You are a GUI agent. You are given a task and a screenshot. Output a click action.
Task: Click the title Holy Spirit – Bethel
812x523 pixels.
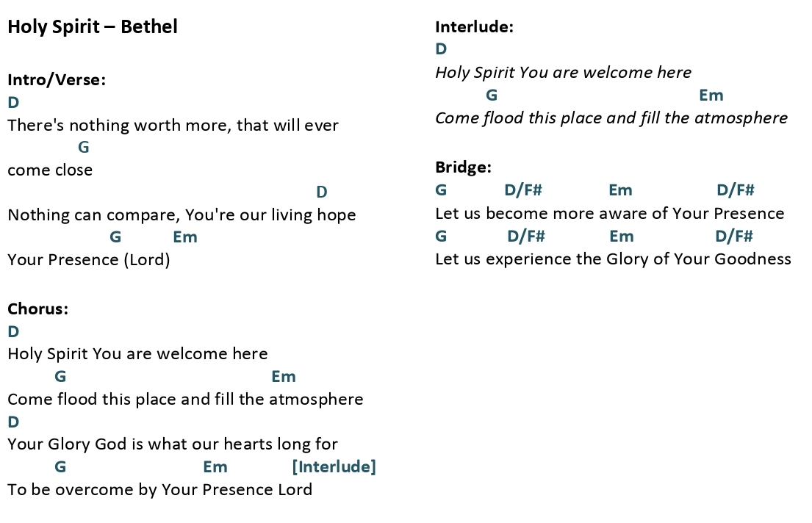93,26
